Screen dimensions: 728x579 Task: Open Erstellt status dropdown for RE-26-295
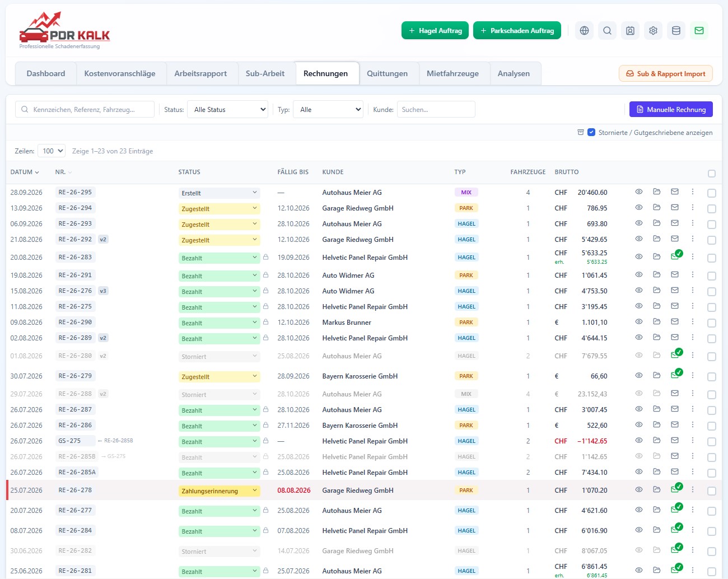tap(219, 193)
